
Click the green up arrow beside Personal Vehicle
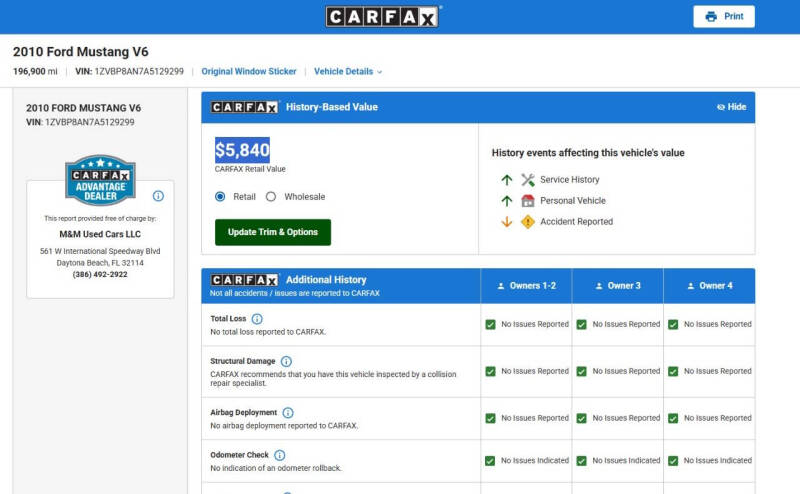pos(507,201)
